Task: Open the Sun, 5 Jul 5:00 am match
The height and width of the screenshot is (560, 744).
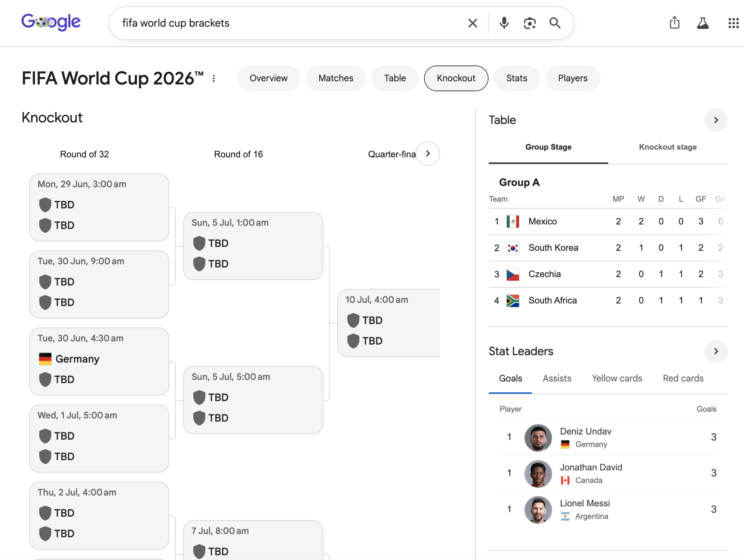Action: tap(253, 400)
